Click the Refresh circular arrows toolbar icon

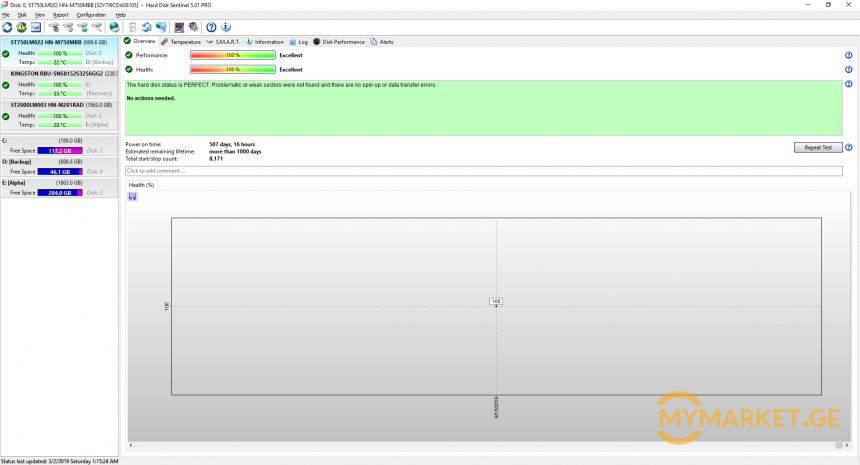point(7,27)
